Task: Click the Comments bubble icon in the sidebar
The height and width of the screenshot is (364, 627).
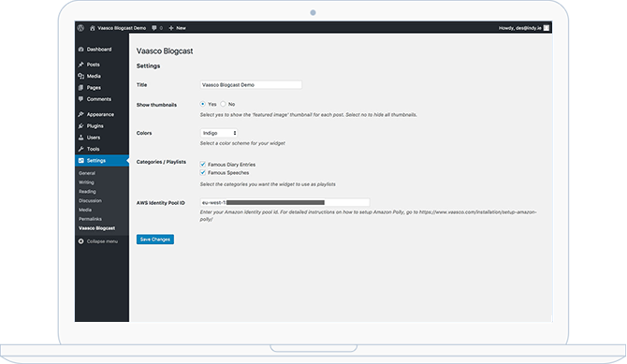Action: 81,99
